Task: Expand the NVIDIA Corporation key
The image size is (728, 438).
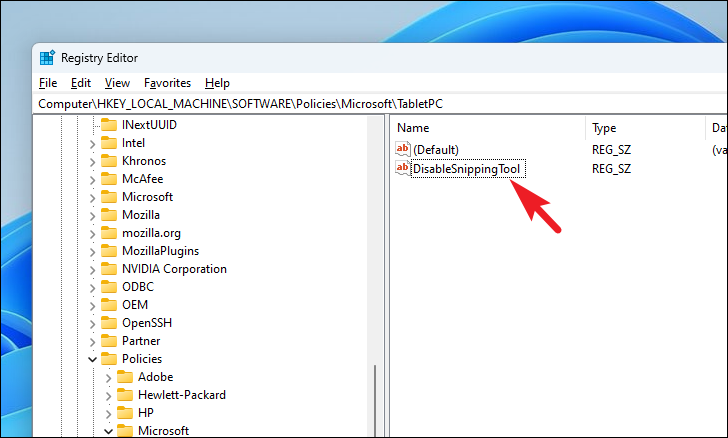Action: coord(92,270)
